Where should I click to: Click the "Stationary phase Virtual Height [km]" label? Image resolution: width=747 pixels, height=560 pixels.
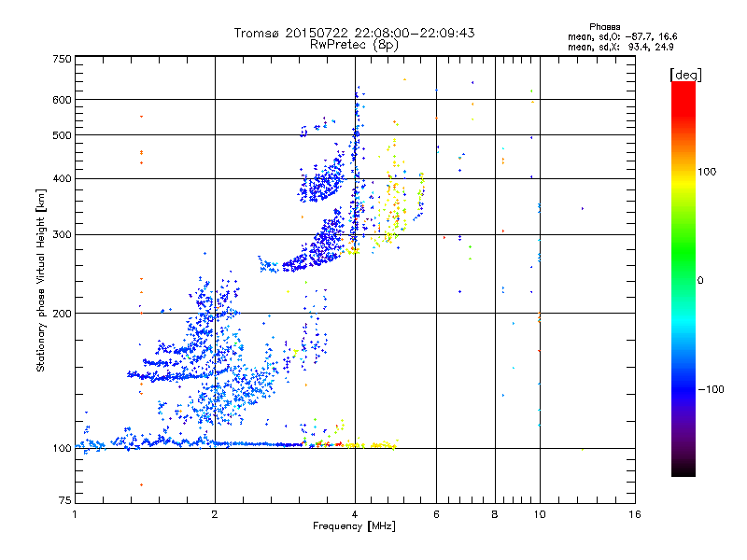point(40,280)
